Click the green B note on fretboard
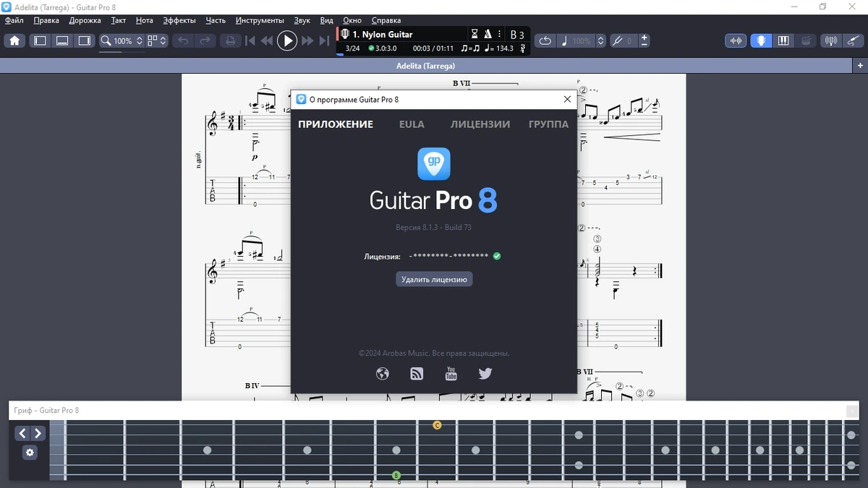 point(396,475)
